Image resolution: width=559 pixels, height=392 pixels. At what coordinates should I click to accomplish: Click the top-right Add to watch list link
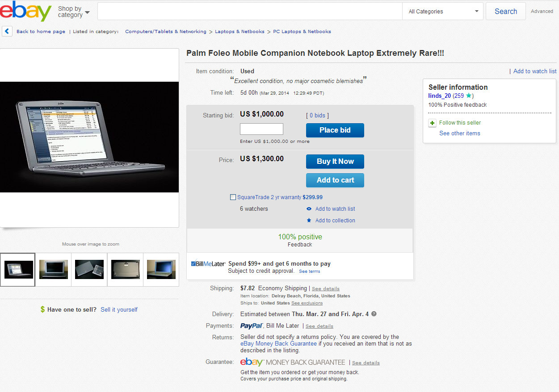[535, 71]
